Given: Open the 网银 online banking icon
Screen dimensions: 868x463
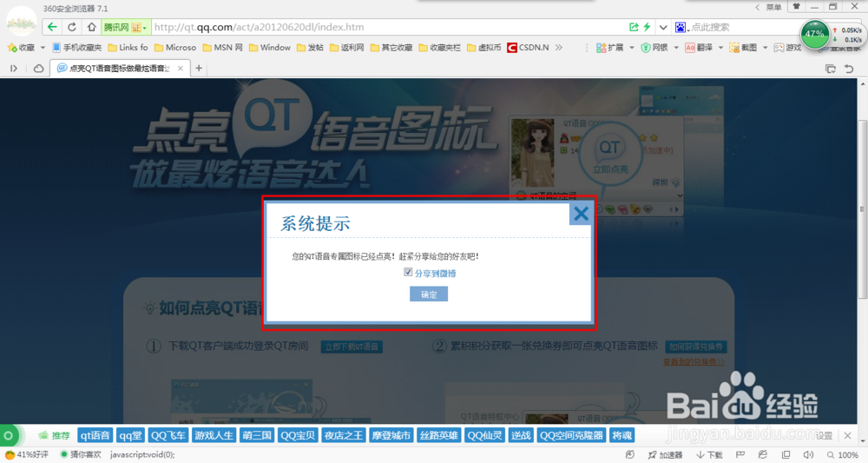Looking at the screenshot, I should (654, 48).
